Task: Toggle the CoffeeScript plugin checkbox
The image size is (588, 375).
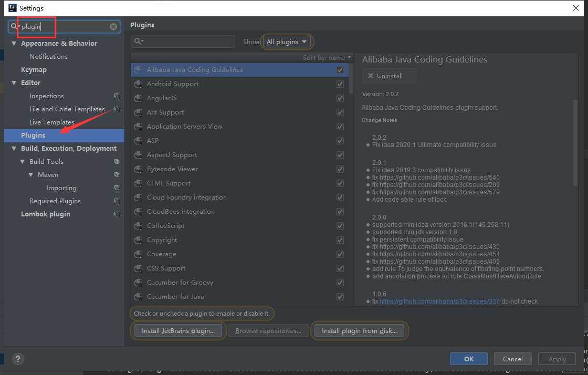Action: click(340, 226)
